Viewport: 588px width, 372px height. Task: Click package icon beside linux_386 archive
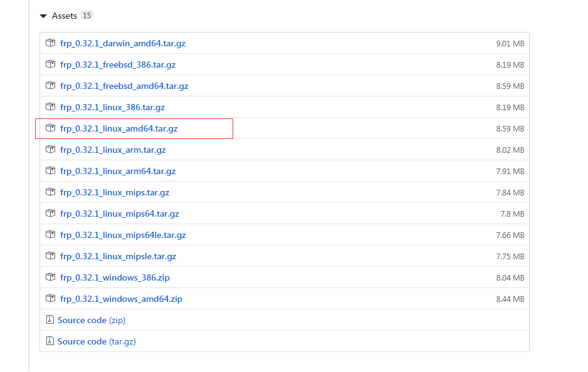coord(50,106)
